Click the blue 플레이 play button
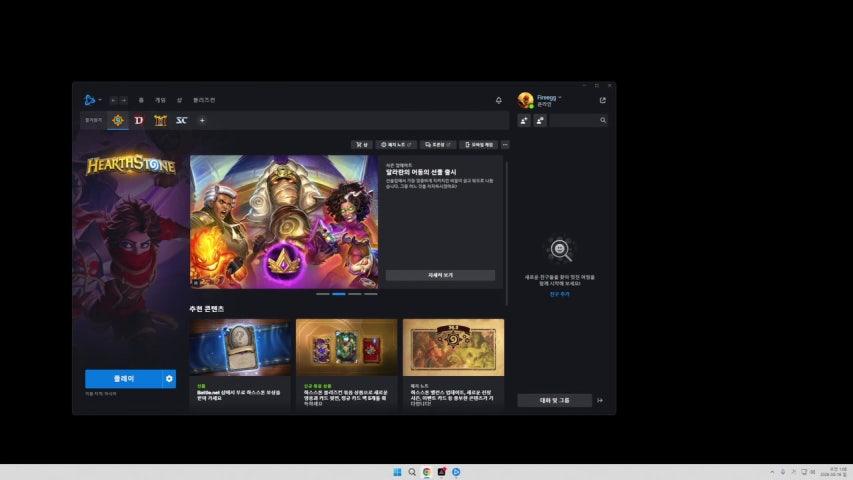Viewport: 853px width, 480px height. point(123,379)
